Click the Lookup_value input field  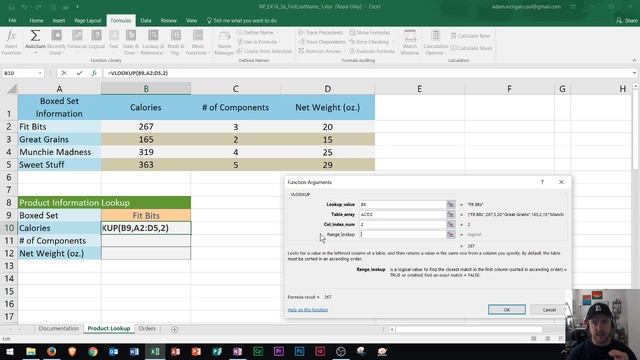click(x=403, y=204)
